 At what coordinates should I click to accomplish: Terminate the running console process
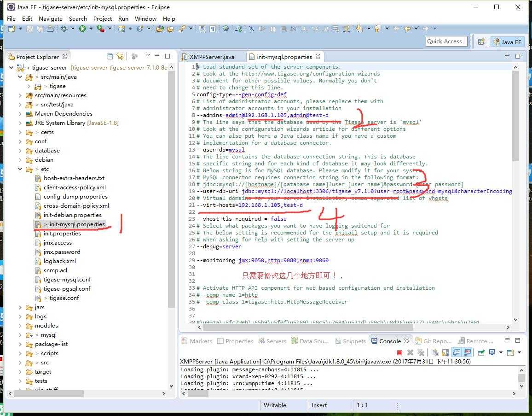[x=399, y=352]
